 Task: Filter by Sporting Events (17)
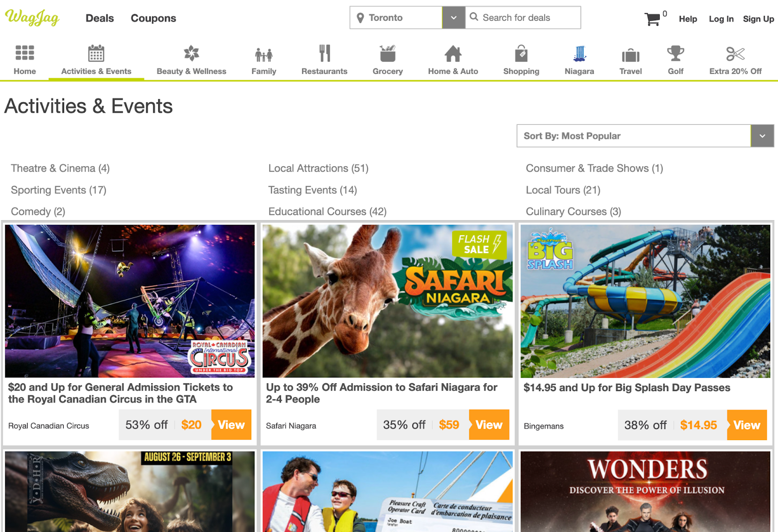click(58, 190)
